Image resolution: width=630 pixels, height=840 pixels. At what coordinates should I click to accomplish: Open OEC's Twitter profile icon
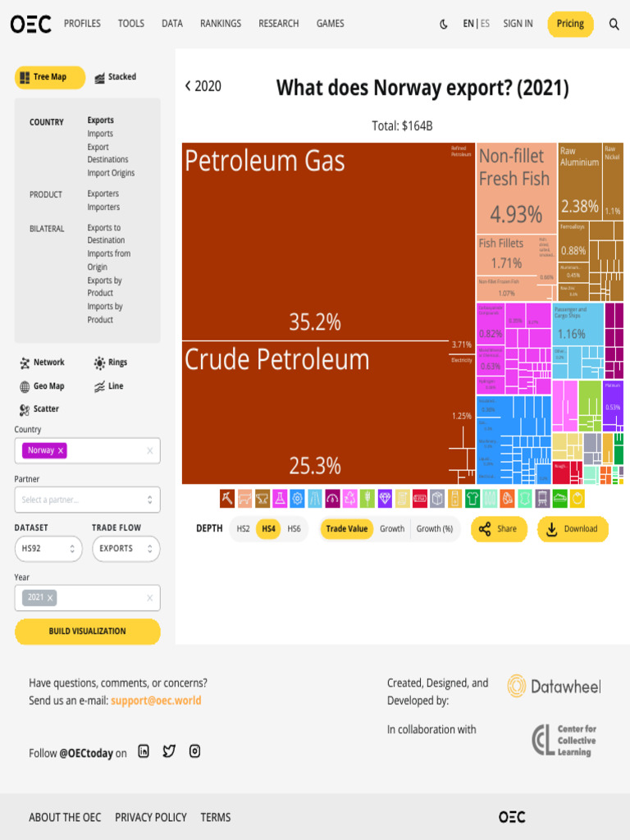(169, 751)
